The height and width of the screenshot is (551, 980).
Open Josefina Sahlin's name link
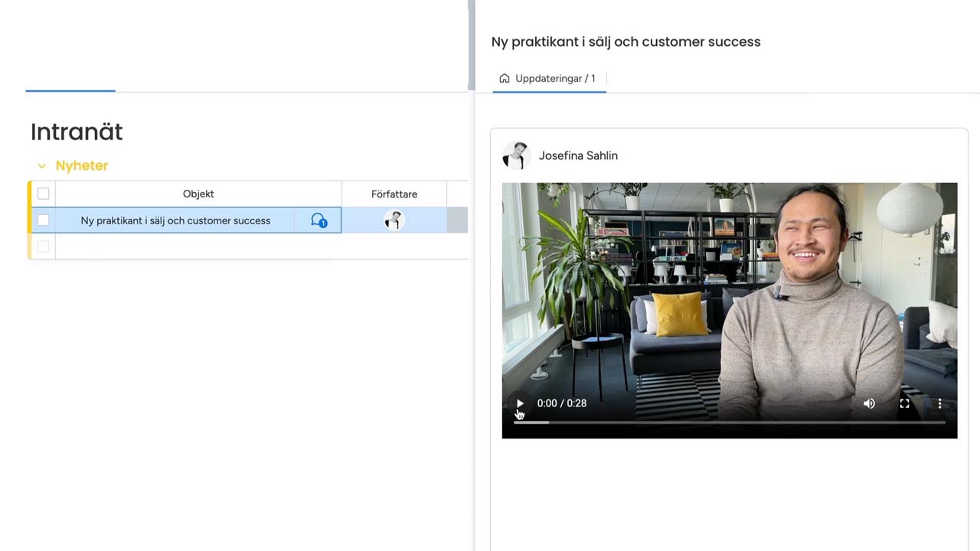578,155
